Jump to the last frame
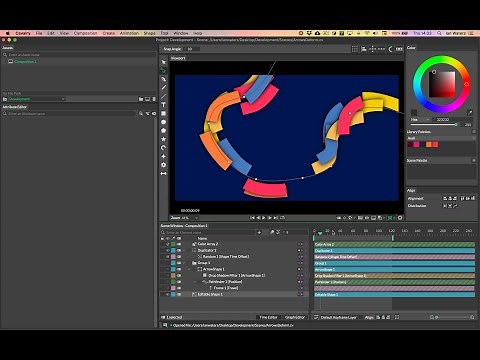The image size is (480, 360). pyautogui.click(x=276, y=218)
